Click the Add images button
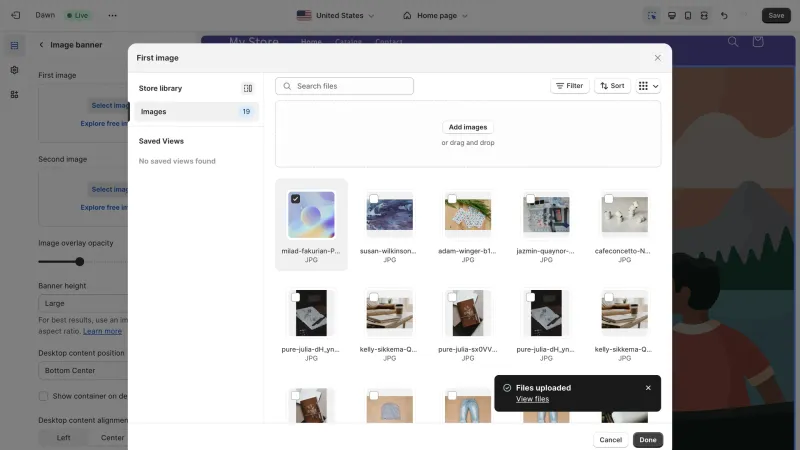 pos(468,127)
